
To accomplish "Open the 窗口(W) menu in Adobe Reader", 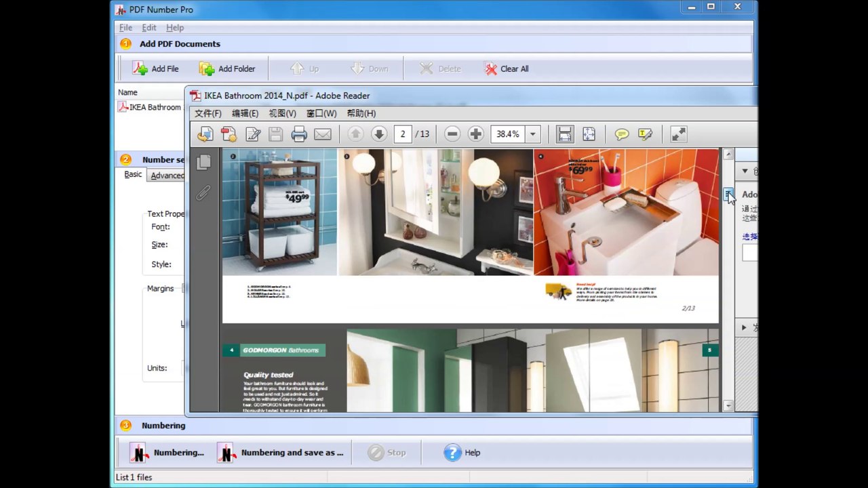I will [x=321, y=113].
